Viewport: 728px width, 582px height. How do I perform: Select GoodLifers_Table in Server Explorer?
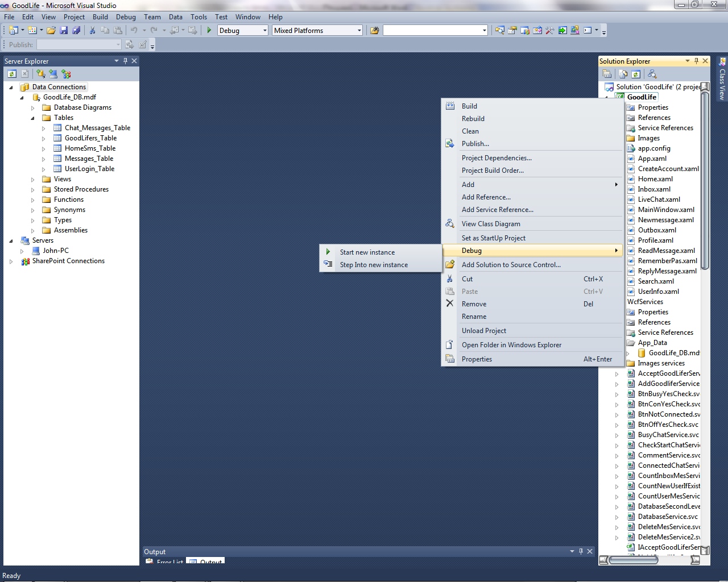(90, 138)
